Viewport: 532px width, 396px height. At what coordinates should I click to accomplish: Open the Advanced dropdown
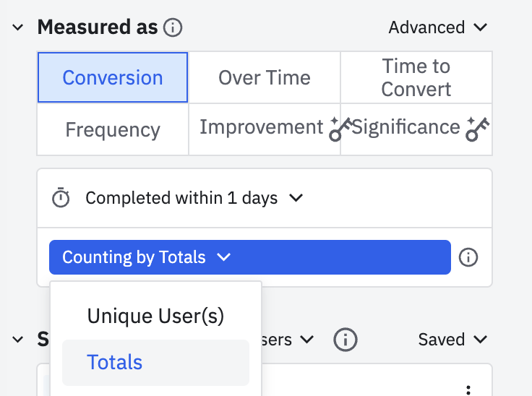438,27
